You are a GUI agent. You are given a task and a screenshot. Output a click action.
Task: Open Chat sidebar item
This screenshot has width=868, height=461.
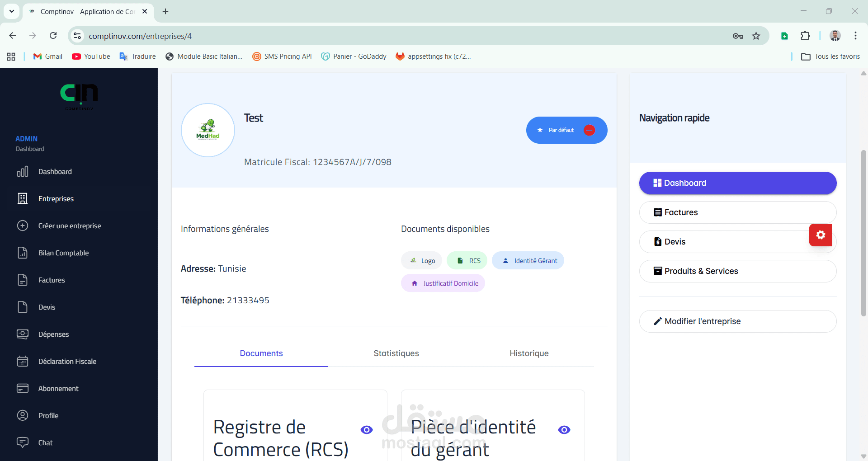pyautogui.click(x=45, y=443)
